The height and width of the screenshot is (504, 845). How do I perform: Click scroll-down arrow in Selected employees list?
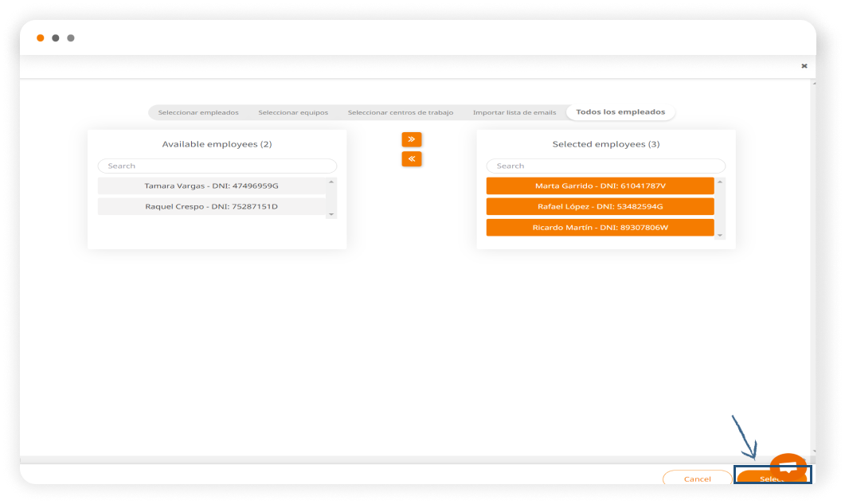click(721, 235)
